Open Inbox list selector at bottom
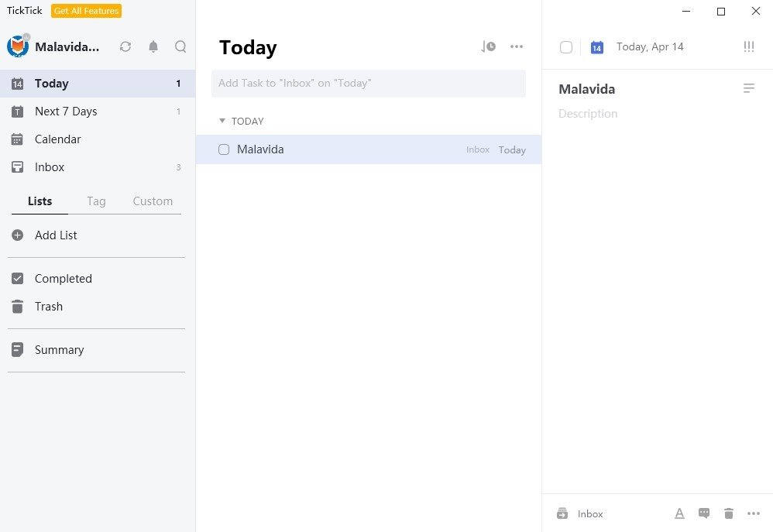 click(579, 513)
